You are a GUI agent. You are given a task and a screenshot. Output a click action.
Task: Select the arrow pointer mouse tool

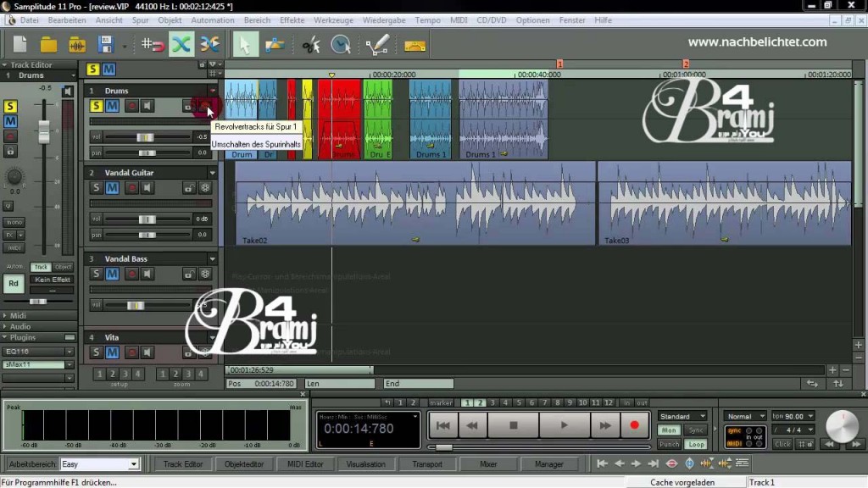click(244, 44)
